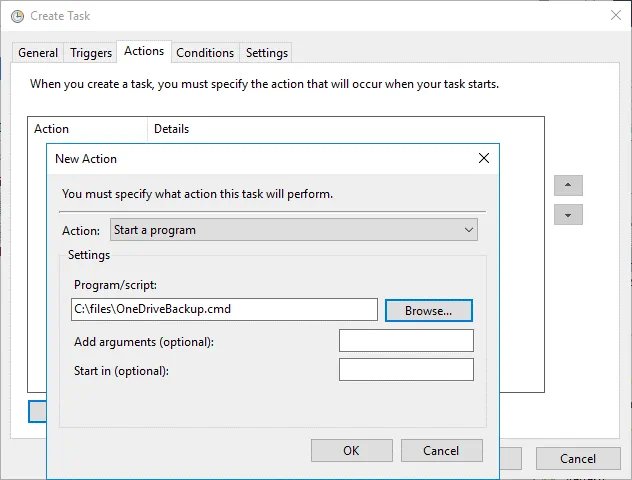Viewport: 632px width, 480px height.
Task: Switch to the General tab
Action: 38,53
